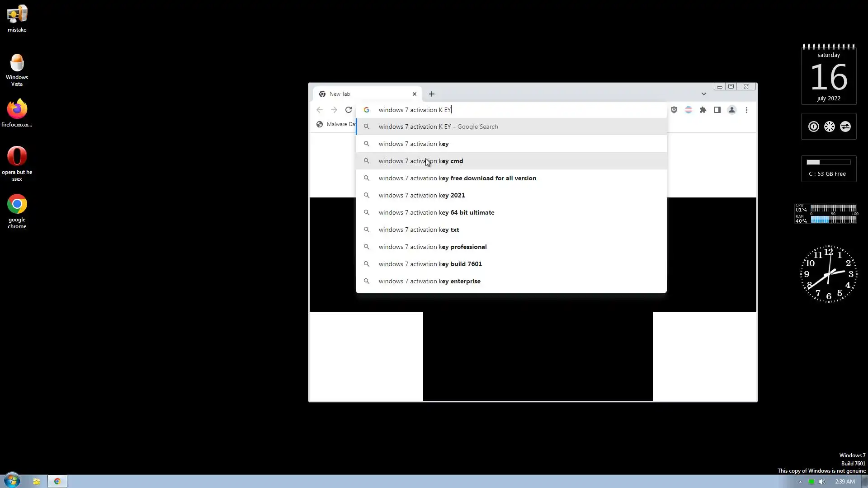Click the Windows Vista egg desktop icon

coord(17,63)
